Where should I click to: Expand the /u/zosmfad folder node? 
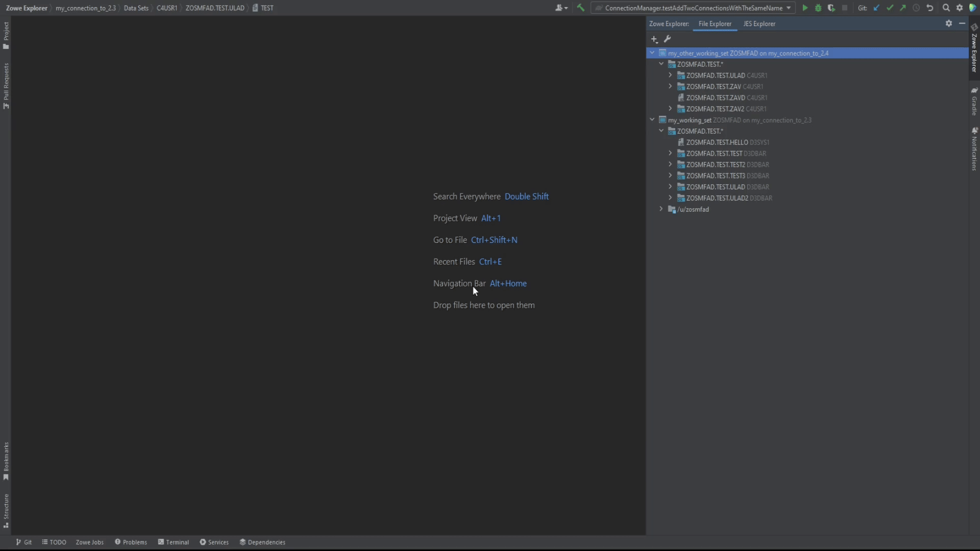[661, 209]
